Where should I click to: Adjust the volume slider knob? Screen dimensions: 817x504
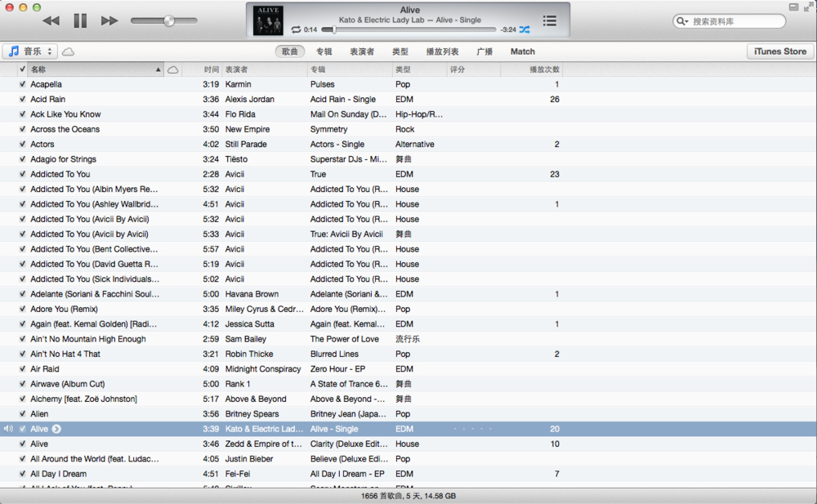tap(169, 21)
